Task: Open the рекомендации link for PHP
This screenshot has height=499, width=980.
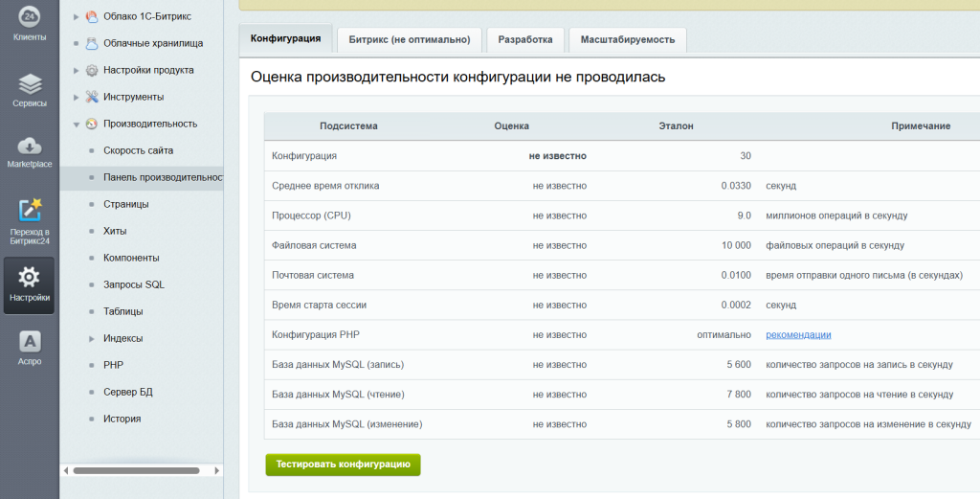Action: tap(798, 334)
